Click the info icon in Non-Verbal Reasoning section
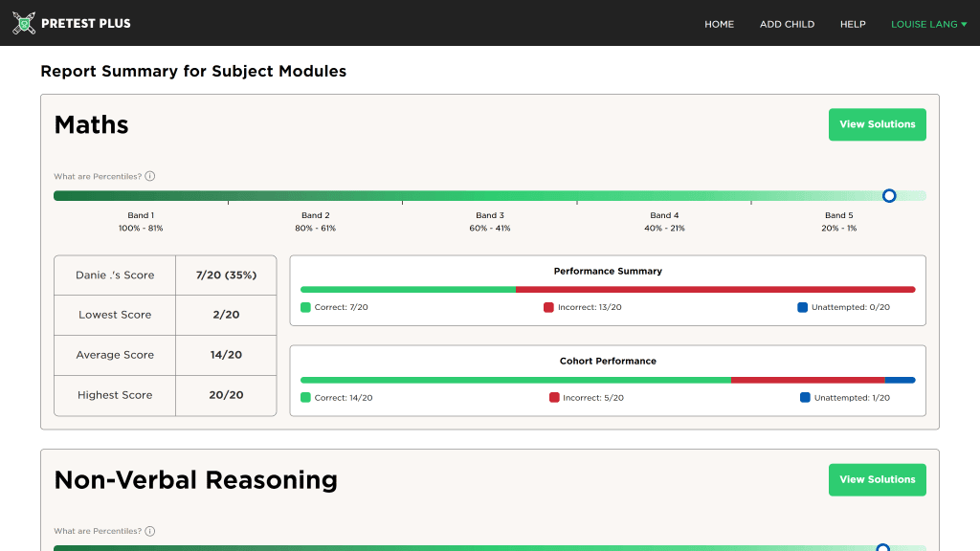980x551 pixels. 149,531
